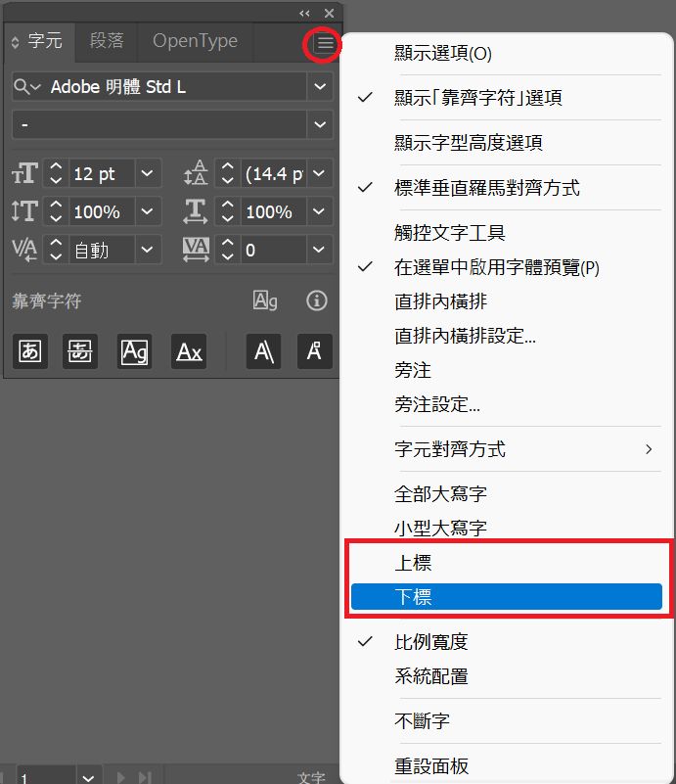676x784 pixels.
Task: Open the 12 pt font size dropdown
Action: [x=148, y=173]
